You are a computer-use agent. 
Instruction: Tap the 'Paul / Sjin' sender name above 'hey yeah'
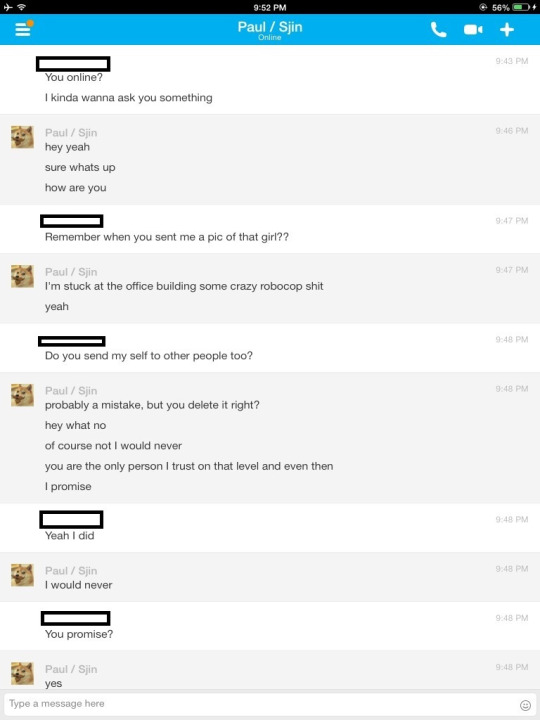[x=71, y=133]
